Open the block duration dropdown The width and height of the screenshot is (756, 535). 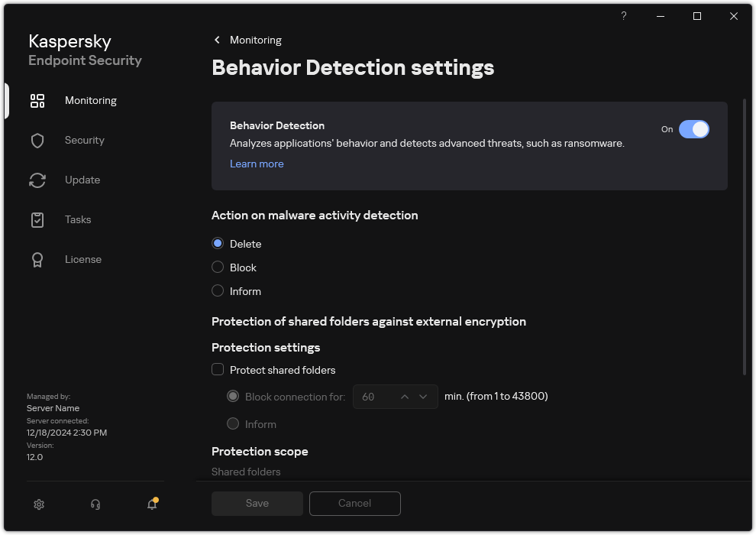point(423,397)
